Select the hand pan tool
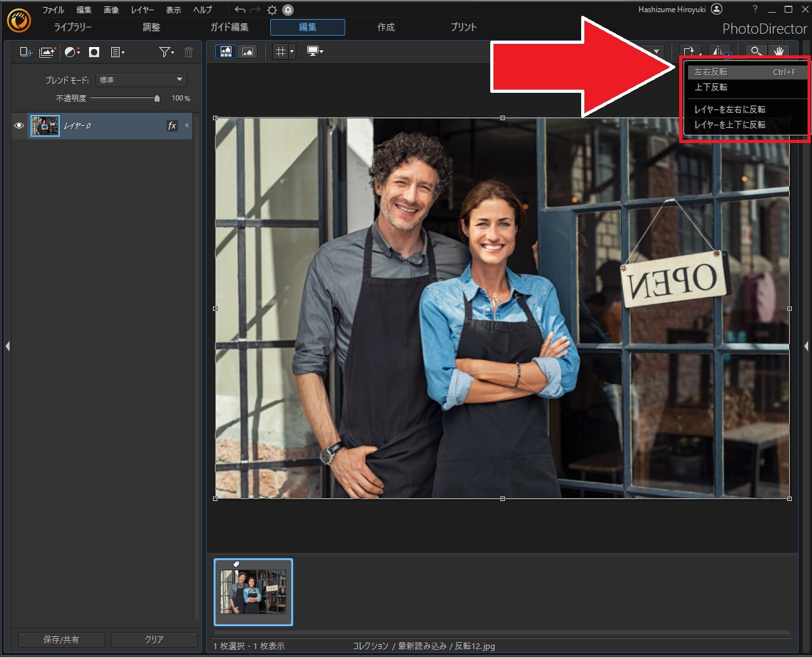Image resolution: width=812 pixels, height=658 pixels. pyautogui.click(x=778, y=52)
